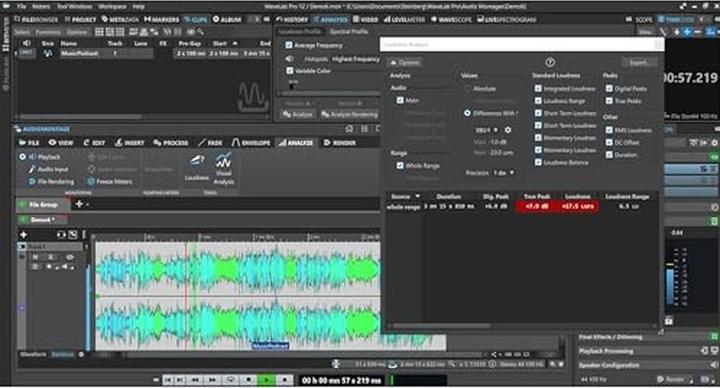Viewport: 720px width, 388px height.
Task: Click the play button in transport bar
Action: pos(266,380)
